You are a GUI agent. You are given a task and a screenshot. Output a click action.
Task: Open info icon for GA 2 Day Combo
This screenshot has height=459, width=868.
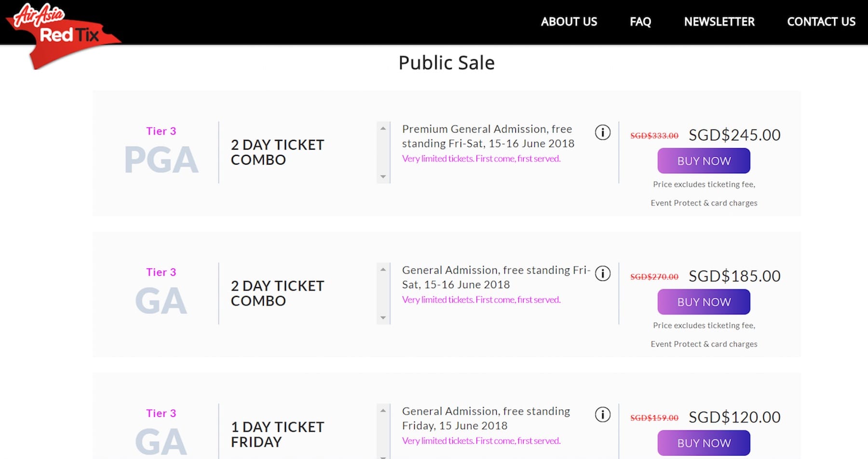point(602,274)
